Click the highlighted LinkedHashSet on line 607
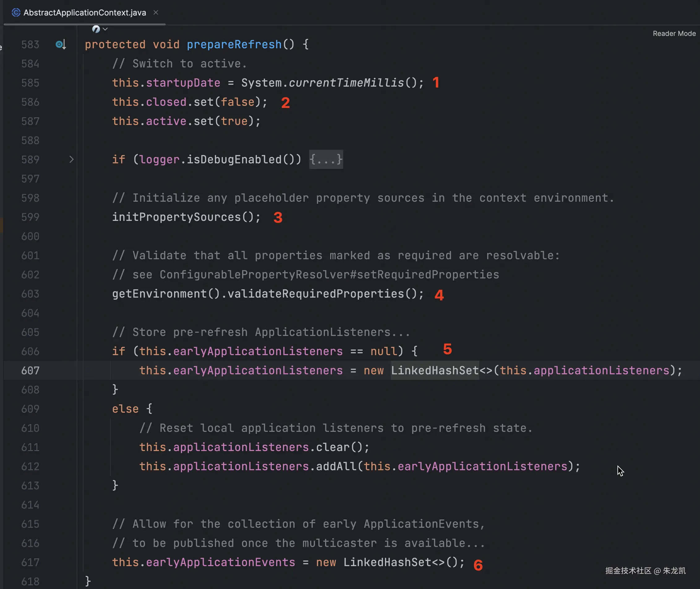Viewport: 700px width, 589px height. (x=434, y=371)
